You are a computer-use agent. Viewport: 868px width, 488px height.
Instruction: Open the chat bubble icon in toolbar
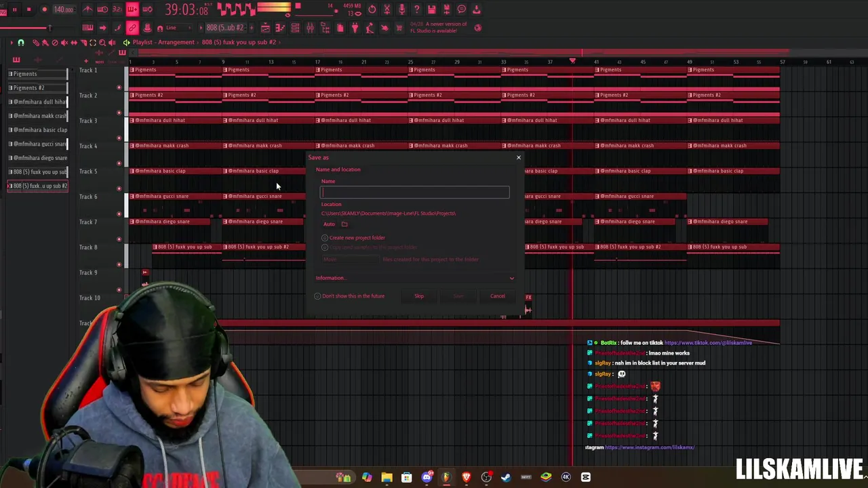pos(462,9)
